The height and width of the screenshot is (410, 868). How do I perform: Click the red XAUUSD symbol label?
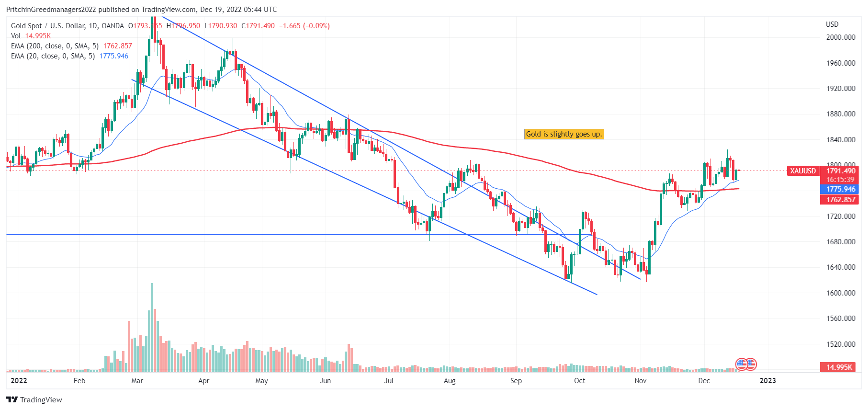(x=803, y=171)
